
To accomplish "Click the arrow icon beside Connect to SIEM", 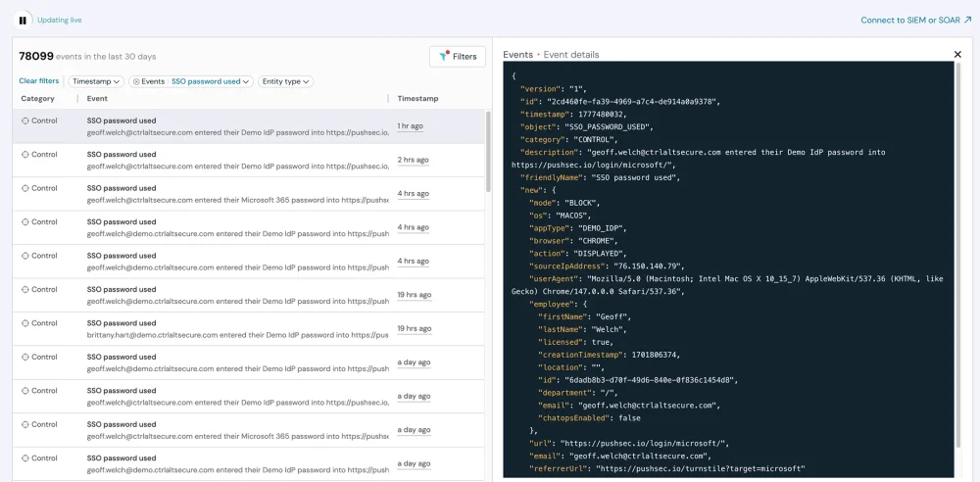I will point(967,20).
